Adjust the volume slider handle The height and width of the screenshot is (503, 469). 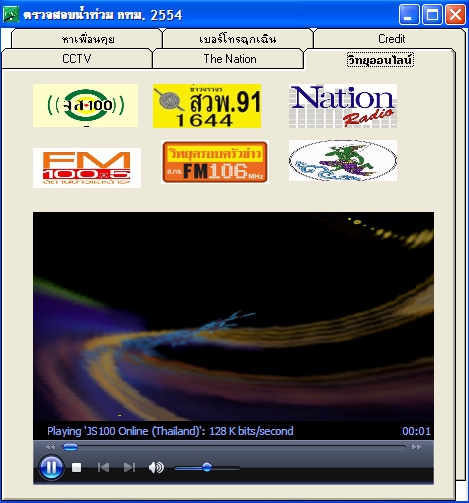207,467
